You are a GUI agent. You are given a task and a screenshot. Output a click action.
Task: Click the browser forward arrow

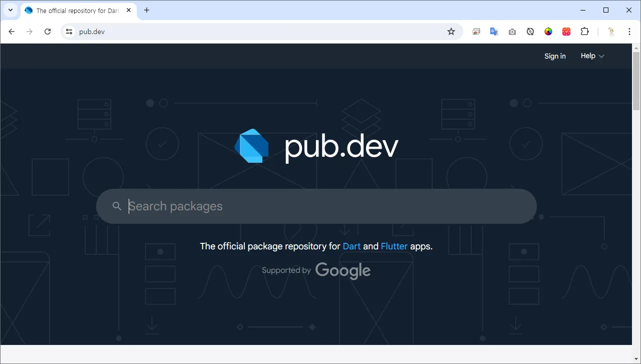(30, 32)
